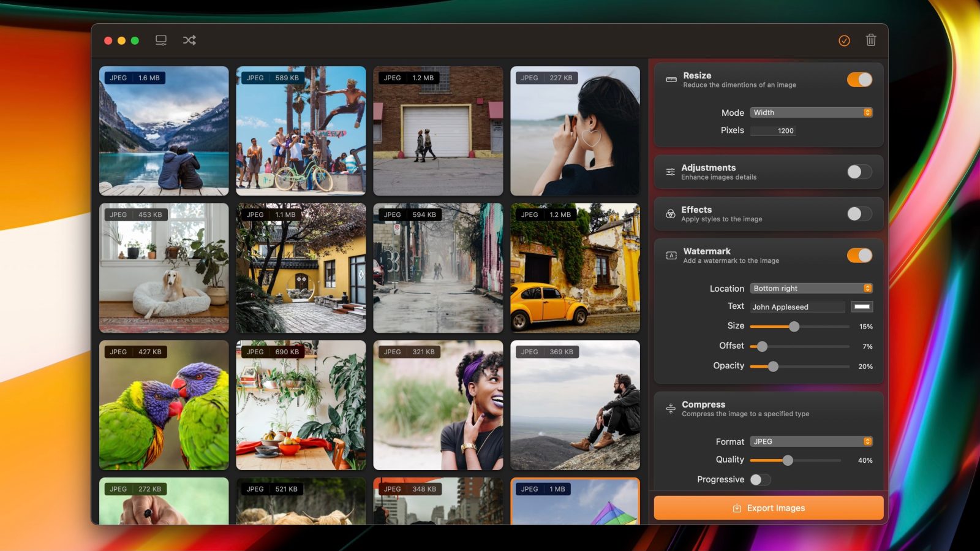This screenshot has width=980, height=551.
Task: Select the yellow Beetle car thumbnail
Action: tap(575, 268)
